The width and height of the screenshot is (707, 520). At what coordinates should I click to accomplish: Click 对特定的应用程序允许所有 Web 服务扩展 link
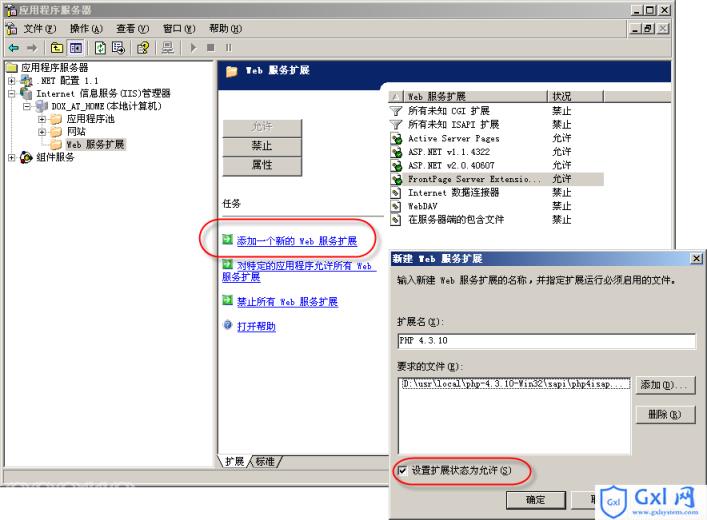299,272
